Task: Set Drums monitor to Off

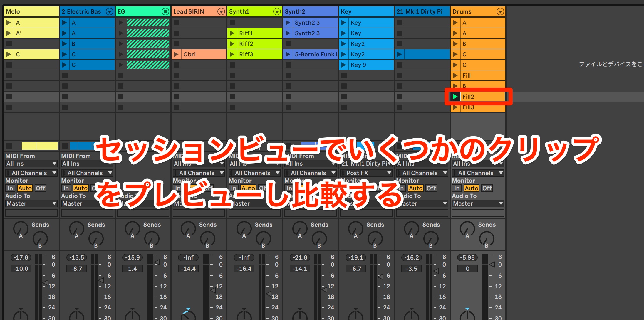Action: [x=487, y=188]
